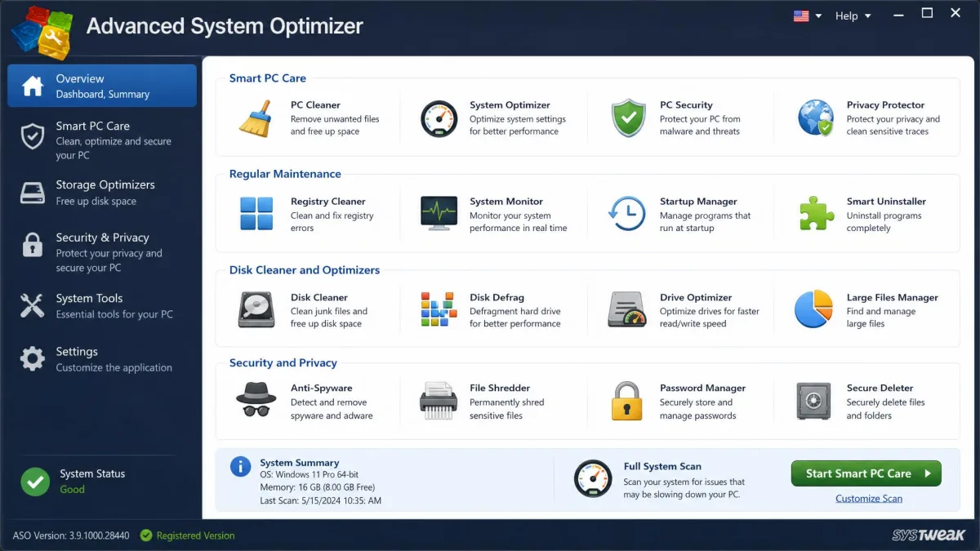This screenshot has width=980, height=551.
Task: Click the System Optimizer gauge icon
Action: (439, 118)
